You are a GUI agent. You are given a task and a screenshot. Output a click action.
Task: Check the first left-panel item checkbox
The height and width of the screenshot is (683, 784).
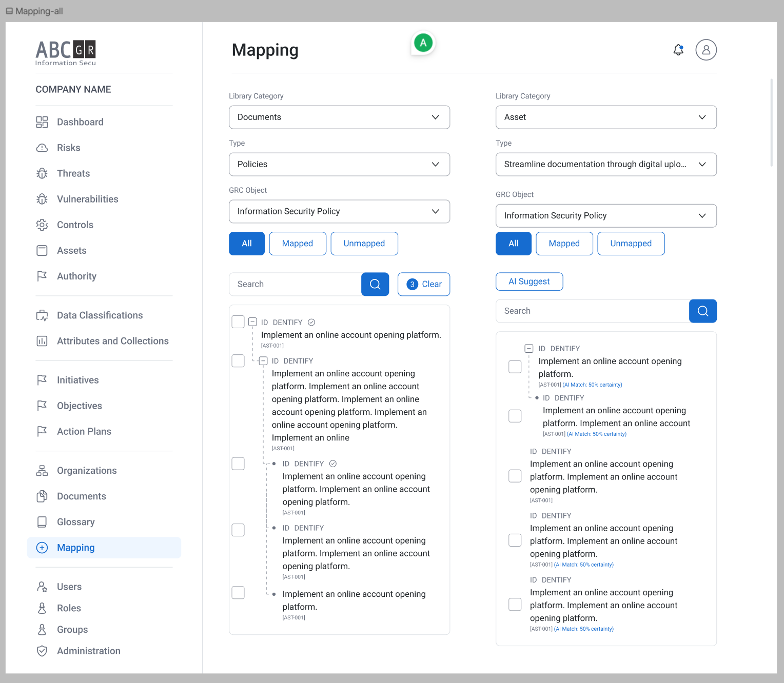(x=238, y=322)
